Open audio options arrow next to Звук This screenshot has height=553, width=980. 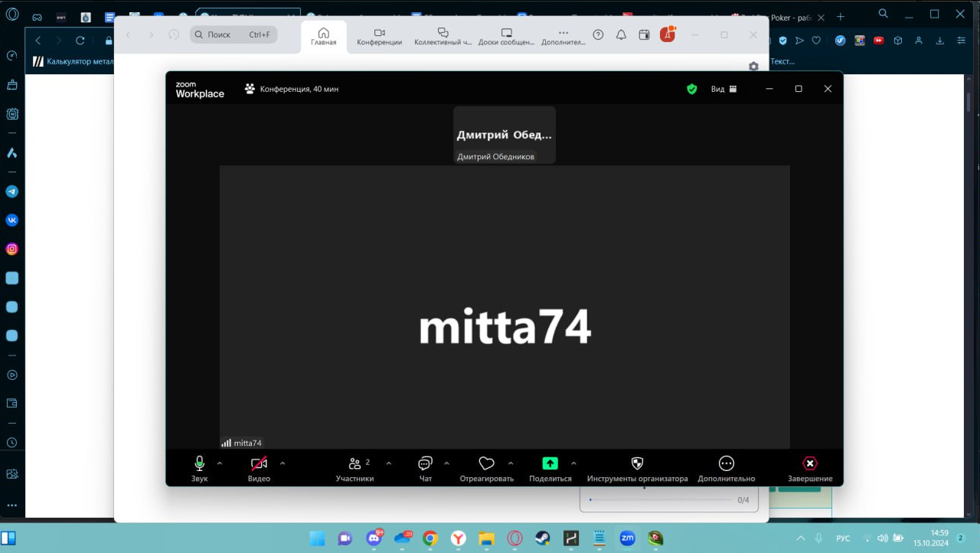coord(220,463)
